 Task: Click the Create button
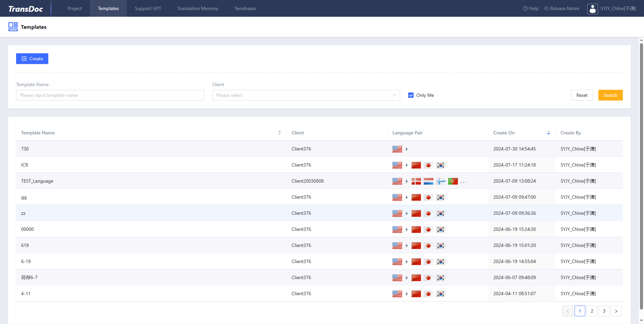(32, 59)
